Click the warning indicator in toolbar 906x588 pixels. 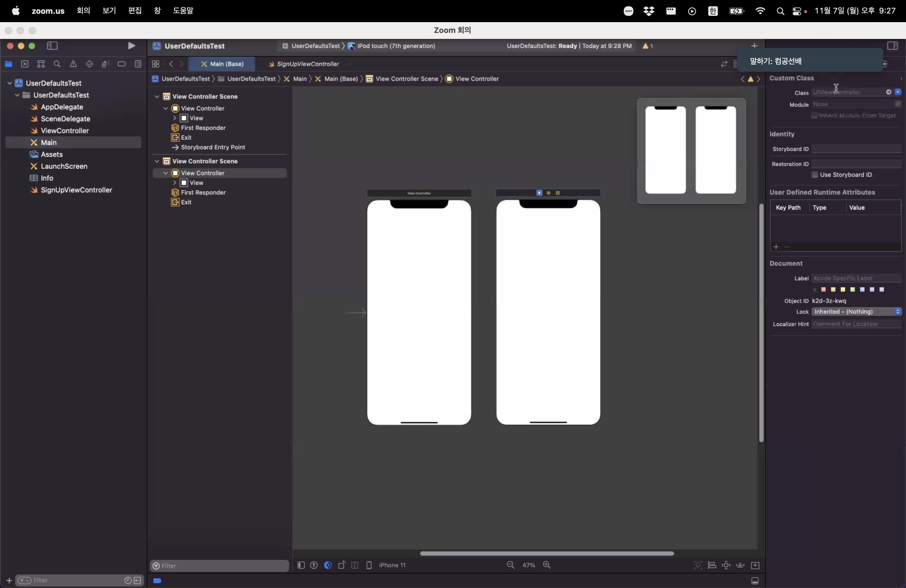pyautogui.click(x=648, y=46)
